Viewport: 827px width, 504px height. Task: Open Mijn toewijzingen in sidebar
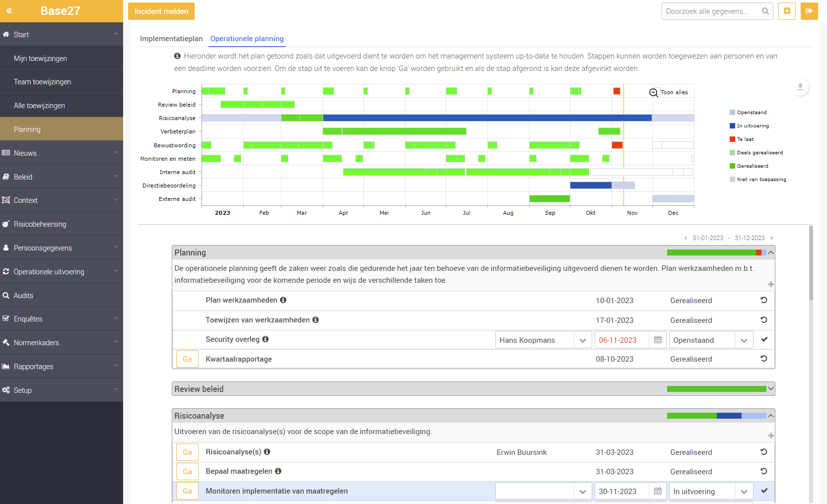click(x=62, y=58)
